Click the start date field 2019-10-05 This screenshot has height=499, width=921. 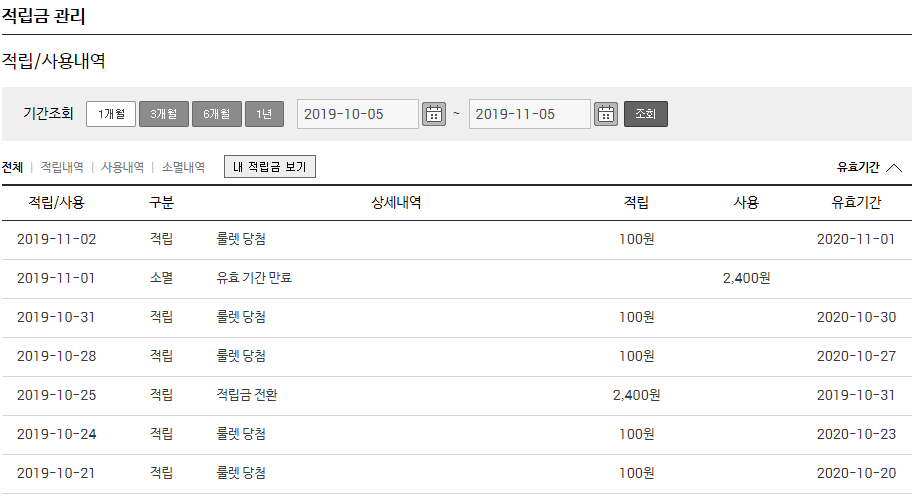357,114
